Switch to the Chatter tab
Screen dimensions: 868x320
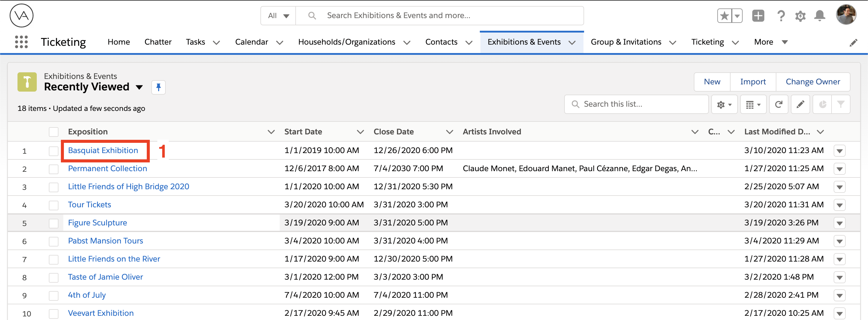158,42
